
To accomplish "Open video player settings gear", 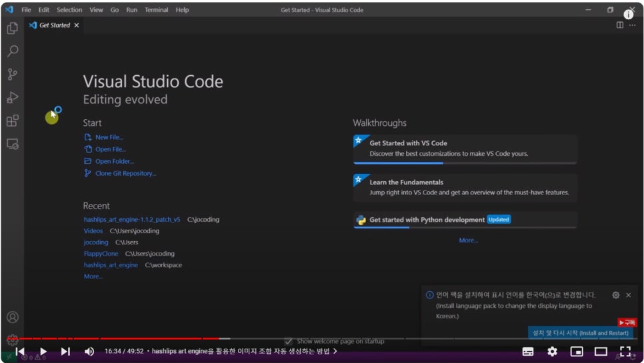I will pos(553,352).
